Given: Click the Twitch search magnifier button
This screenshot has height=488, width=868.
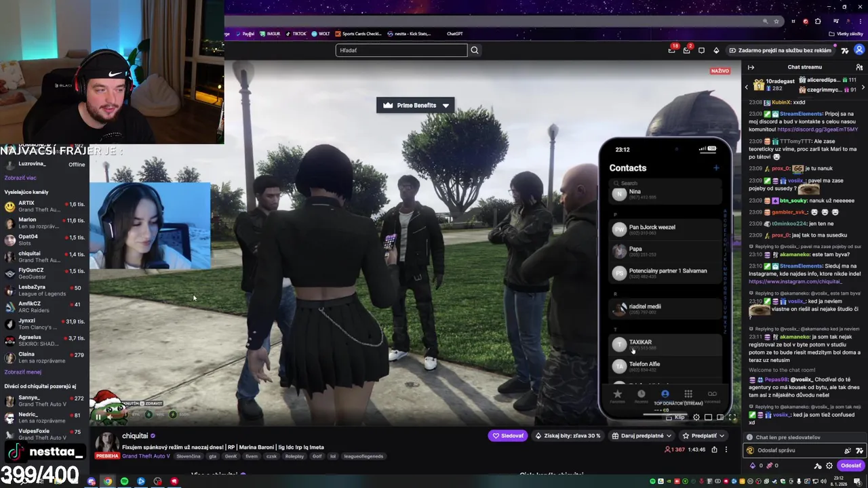Looking at the screenshot, I should (475, 50).
